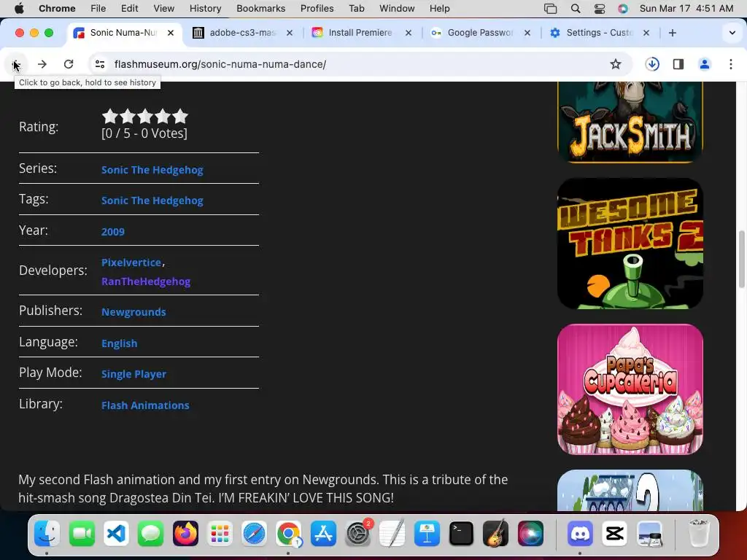Screen dimensions: 747x560
Task: Open the Bookmarks menu
Action: point(260,9)
